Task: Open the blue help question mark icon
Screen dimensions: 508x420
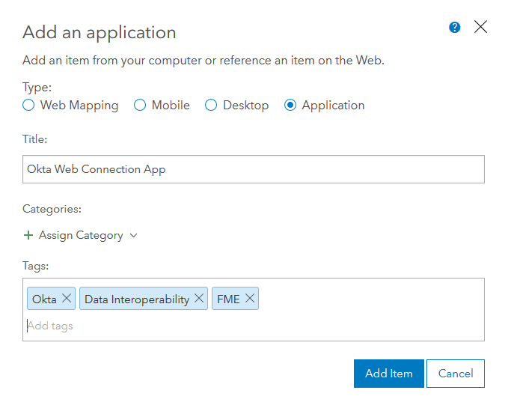Action: pyautogui.click(x=455, y=28)
